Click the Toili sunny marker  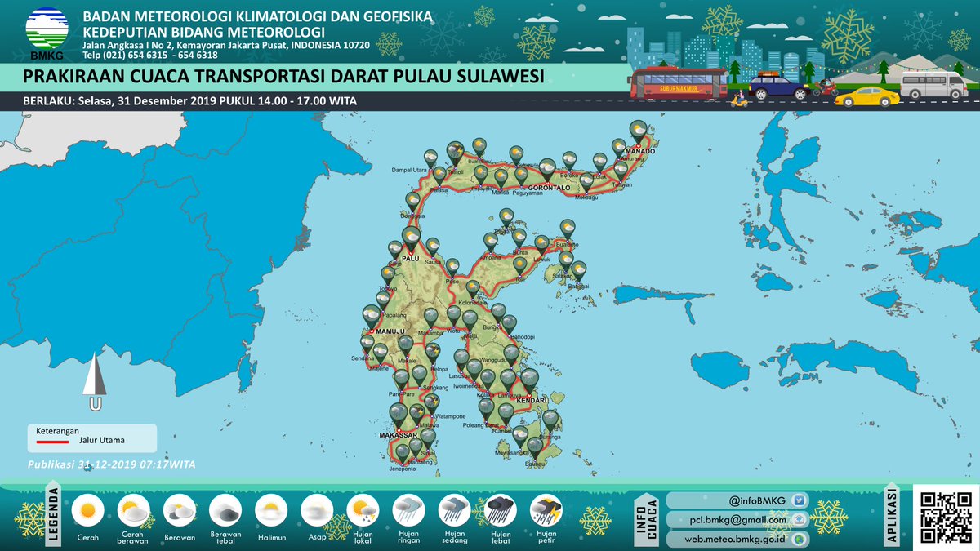519,265
